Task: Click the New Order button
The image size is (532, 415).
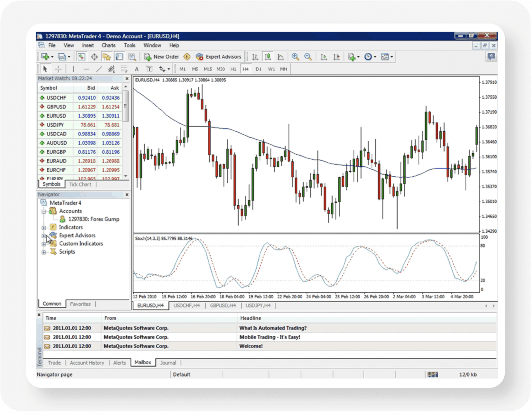Action: (162, 57)
